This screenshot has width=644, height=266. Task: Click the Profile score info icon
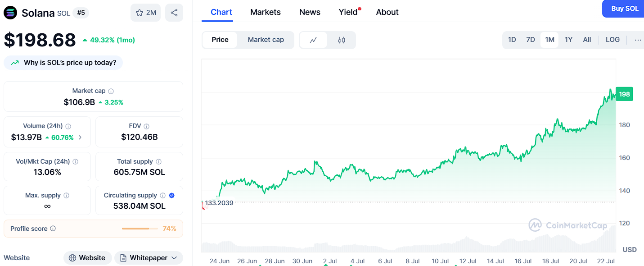click(x=53, y=229)
